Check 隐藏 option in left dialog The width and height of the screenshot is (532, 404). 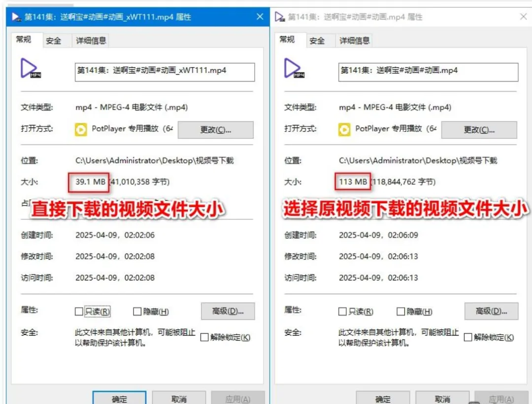pyautogui.click(x=137, y=311)
